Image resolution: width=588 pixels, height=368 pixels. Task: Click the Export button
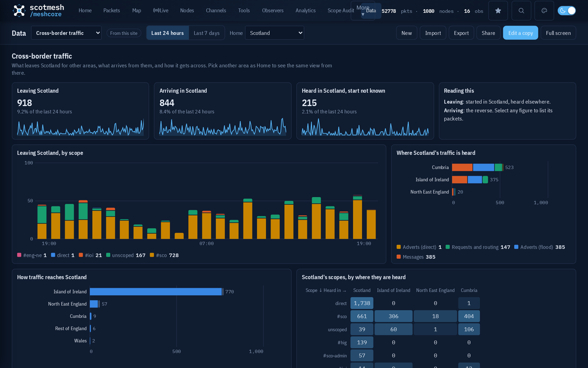(x=461, y=33)
